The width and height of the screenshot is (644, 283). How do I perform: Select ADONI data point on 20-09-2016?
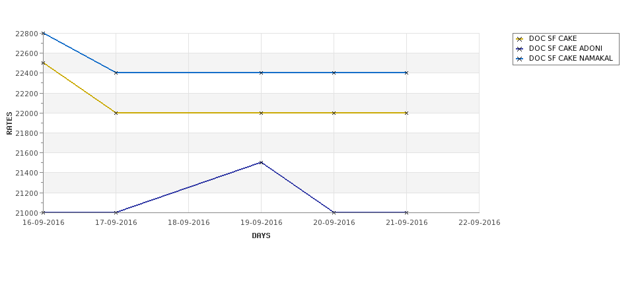pyautogui.click(x=334, y=212)
